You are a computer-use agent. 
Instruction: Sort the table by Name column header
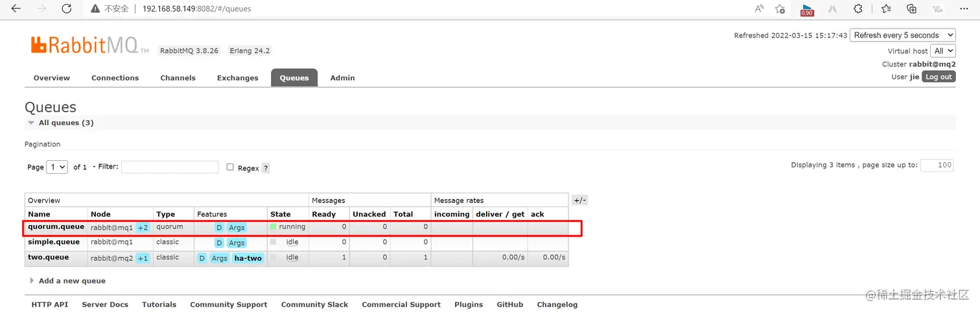click(x=39, y=214)
